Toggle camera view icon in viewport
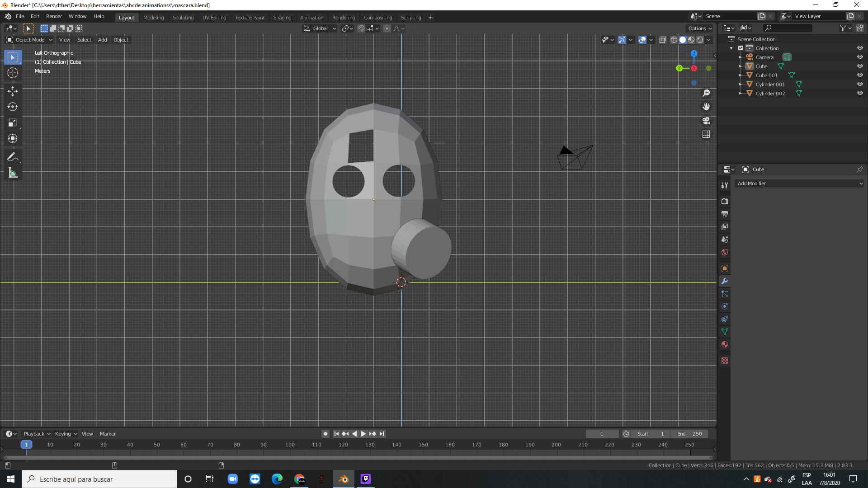868x488 pixels. pos(706,121)
